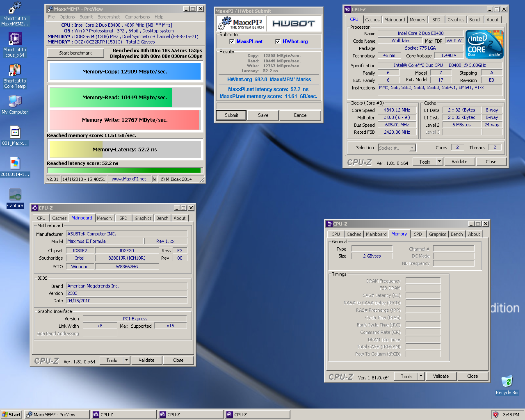Switch to Bench tab in CPU-Z CPU window
This screenshot has width=525, height=420.
(x=475, y=20)
